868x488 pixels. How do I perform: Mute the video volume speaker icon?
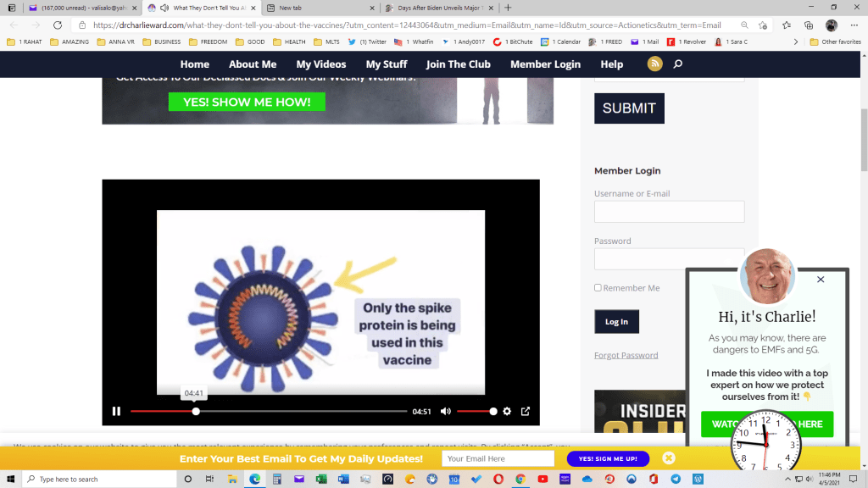(446, 412)
